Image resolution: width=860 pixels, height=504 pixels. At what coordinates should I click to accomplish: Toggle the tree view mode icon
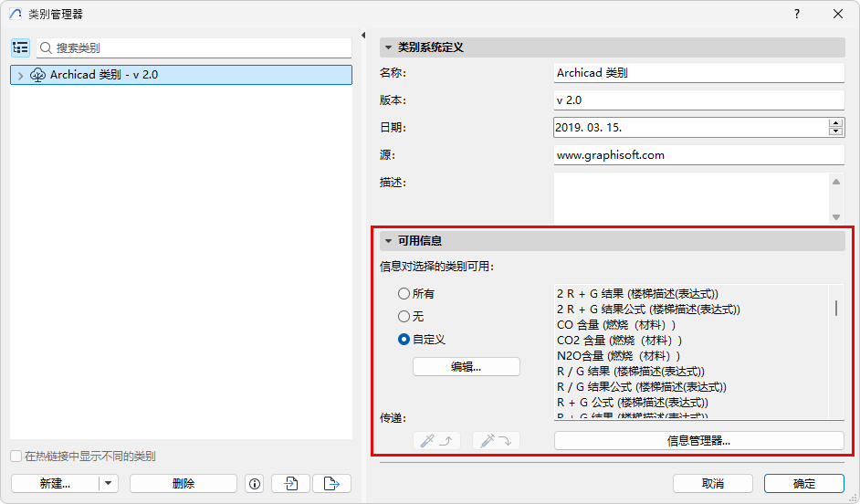[x=20, y=47]
